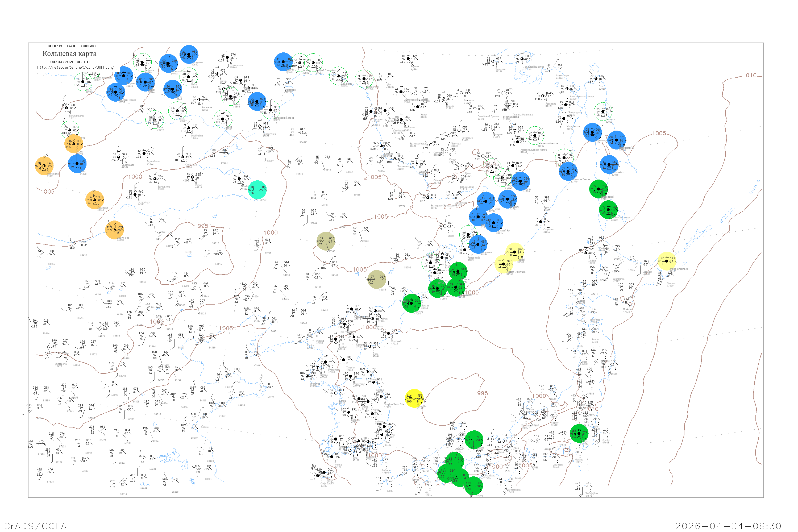Select the dashed-circle Кяхта 30925 station
The width and height of the screenshot is (798, 532).
pos(83,82)
